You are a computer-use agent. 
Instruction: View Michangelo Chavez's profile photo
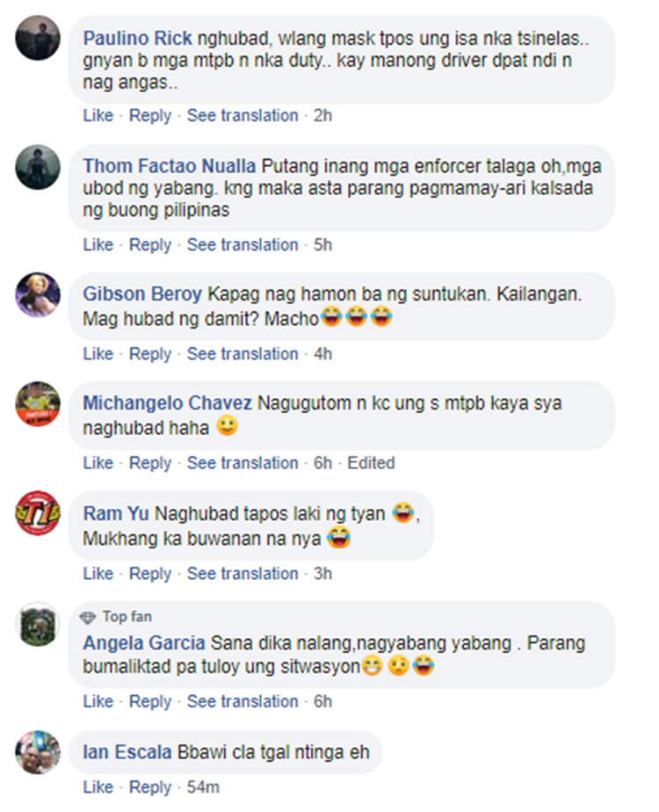tap(38, 404)
